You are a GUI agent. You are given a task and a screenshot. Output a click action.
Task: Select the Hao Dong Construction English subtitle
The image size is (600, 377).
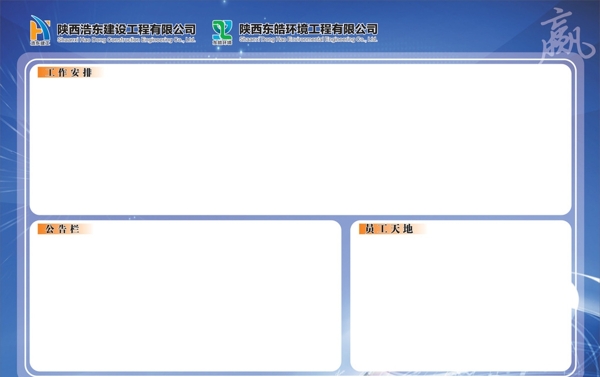[126, 40]
